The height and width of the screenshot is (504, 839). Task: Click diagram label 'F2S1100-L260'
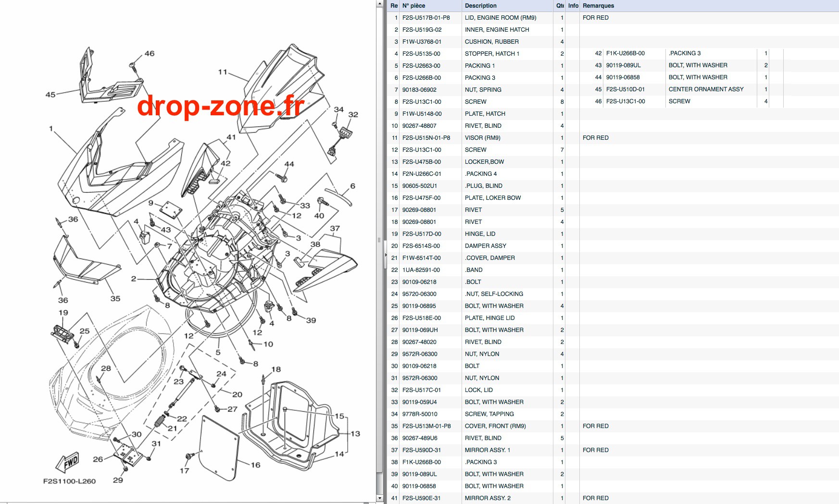coord(69,481)
